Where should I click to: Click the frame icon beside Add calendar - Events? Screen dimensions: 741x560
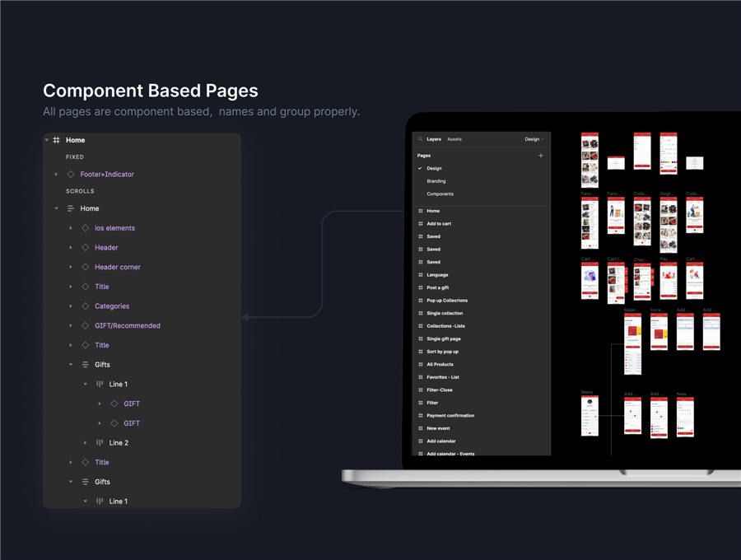[420, 454]
